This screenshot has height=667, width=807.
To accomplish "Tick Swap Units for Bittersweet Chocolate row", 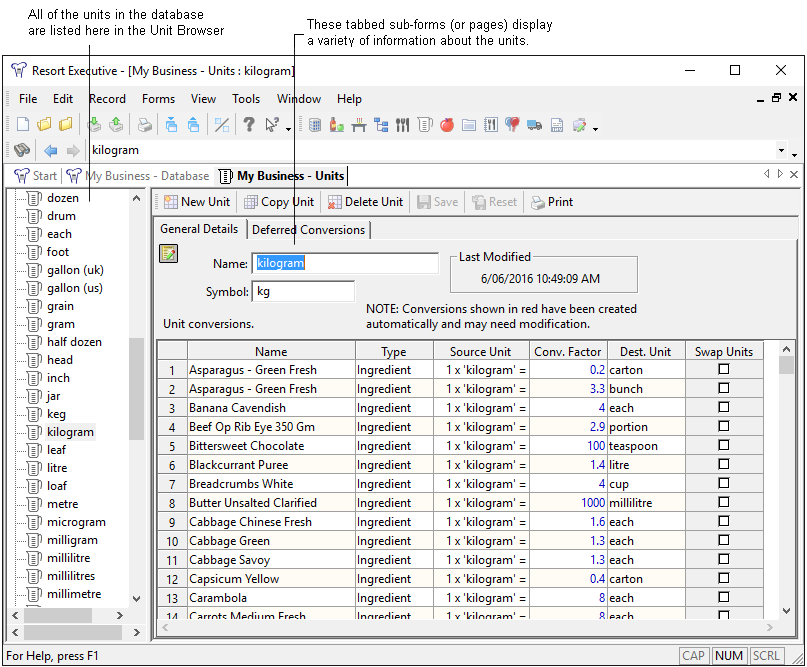I will pyautogui.click(x=724, y=445).
